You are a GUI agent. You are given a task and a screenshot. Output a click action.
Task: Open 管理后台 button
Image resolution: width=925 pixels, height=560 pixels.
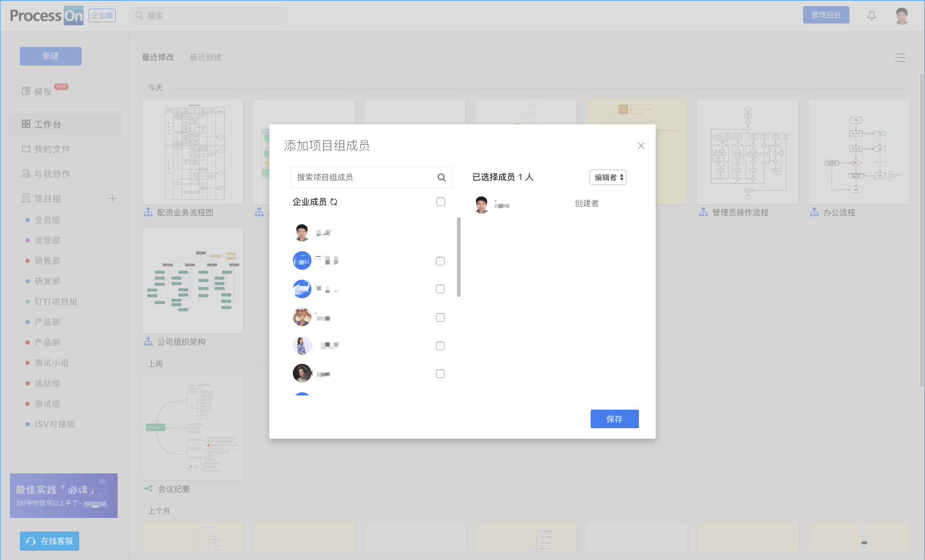826,15
